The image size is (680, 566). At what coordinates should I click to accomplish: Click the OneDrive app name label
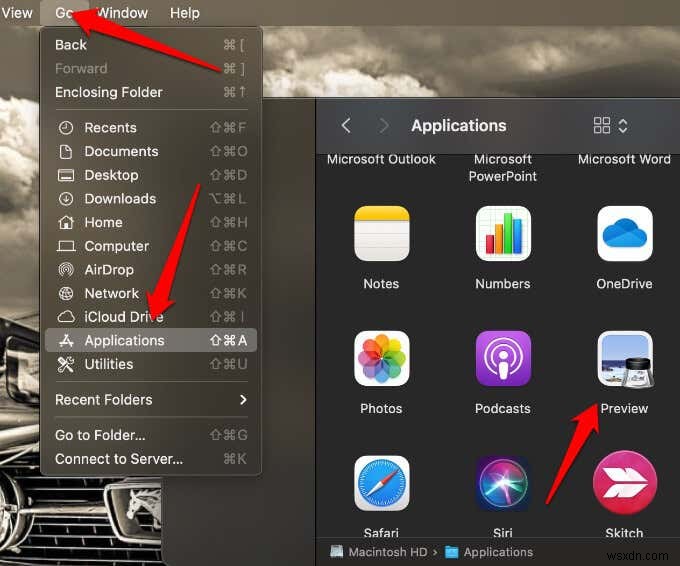click(624, 284)
